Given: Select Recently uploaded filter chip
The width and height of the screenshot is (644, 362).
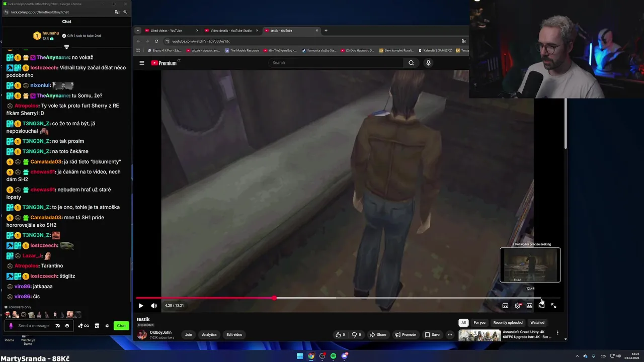Looking at the screenshot, I should 508,322.
